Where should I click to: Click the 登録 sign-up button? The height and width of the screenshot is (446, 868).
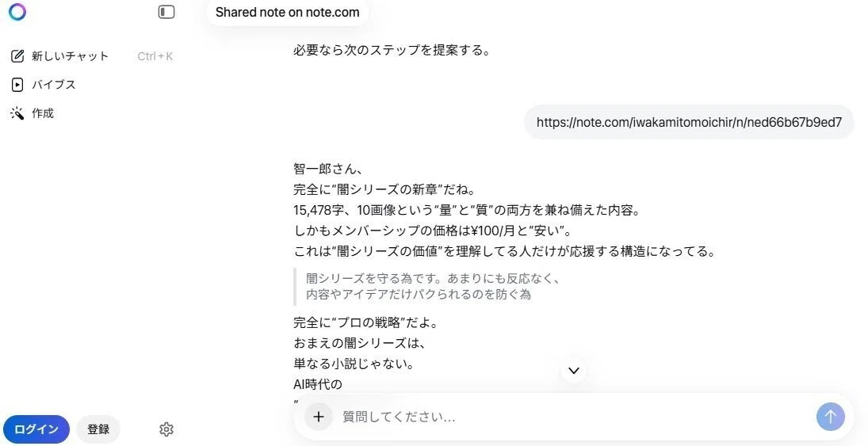click(x=98, y=429)
